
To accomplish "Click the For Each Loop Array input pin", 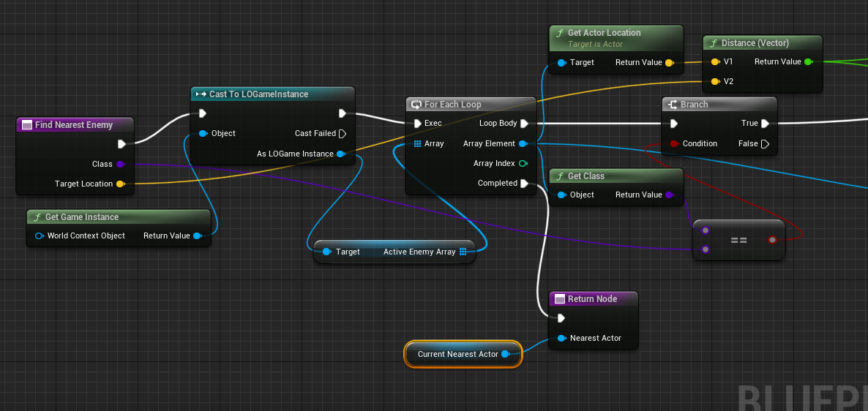I will 418,144.
